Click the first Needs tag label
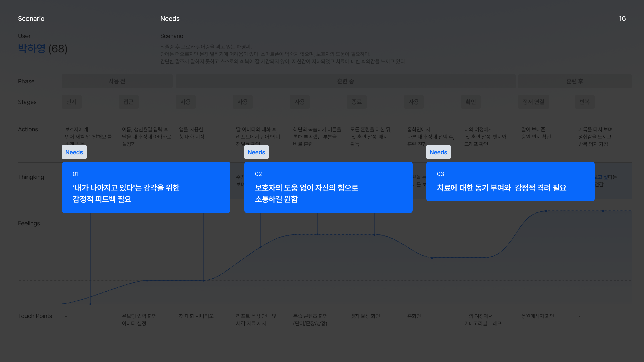644x362 pixels. (x=74, y=152)
